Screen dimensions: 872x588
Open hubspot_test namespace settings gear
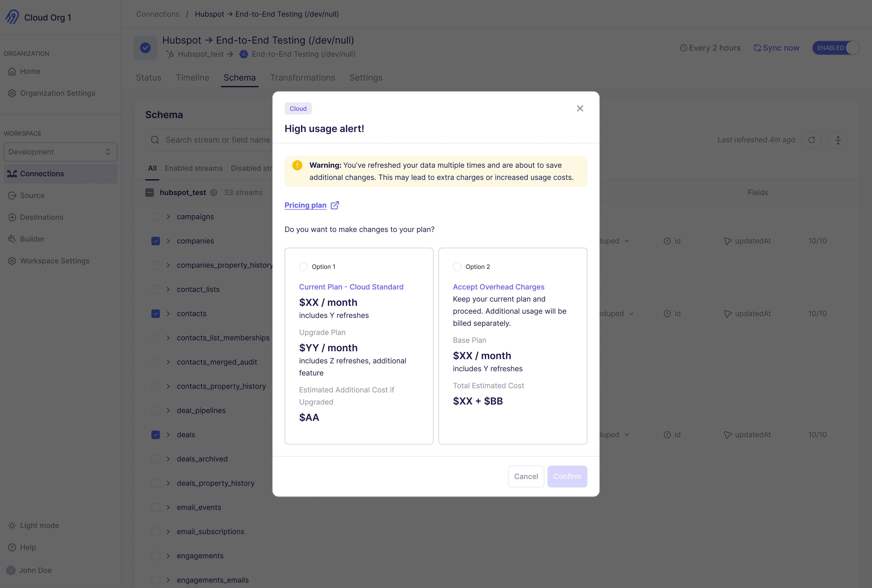(x=214, y=192)
